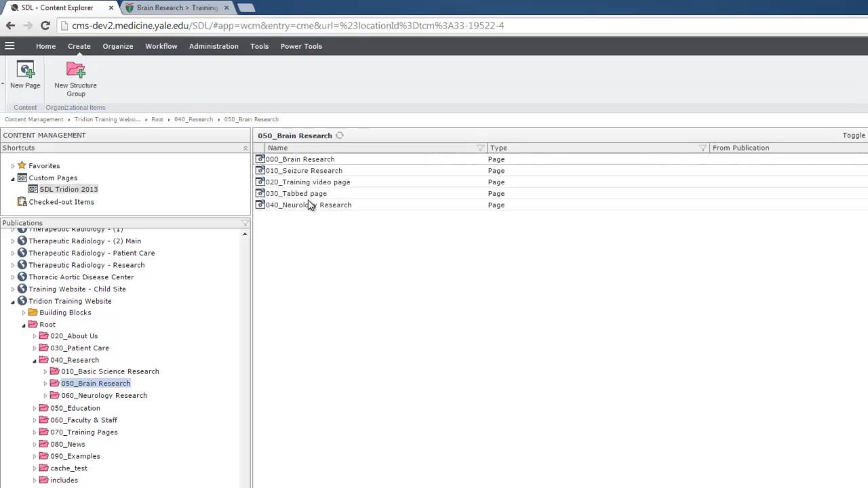
Task: Switch to Brain Research browser tab
Action: point(177,7)
